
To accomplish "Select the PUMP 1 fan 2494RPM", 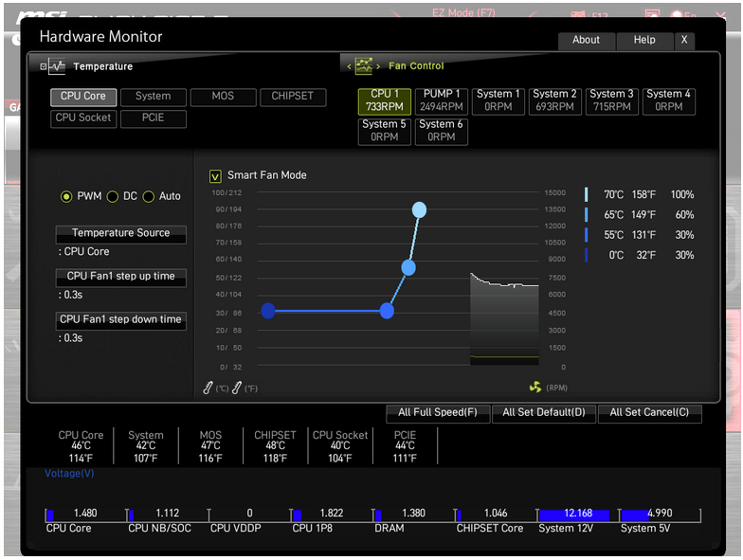I will click(x=442, y=100).
